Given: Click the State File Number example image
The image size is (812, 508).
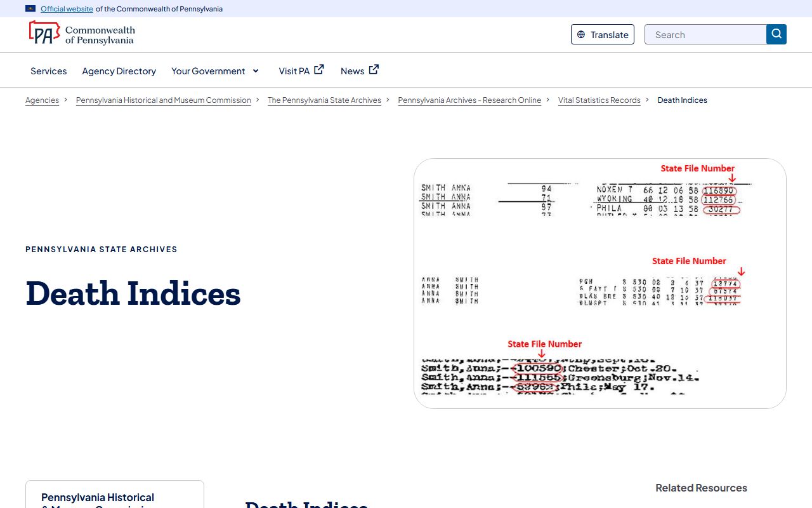Looking at the screenshot, I should click(x=600, y=283).
